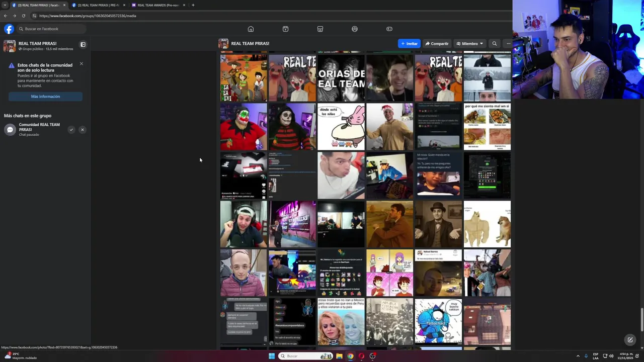The image size is (644, 362).
Task: Go to the Facebook Home feed icon
Action: (x=251, y=29)
